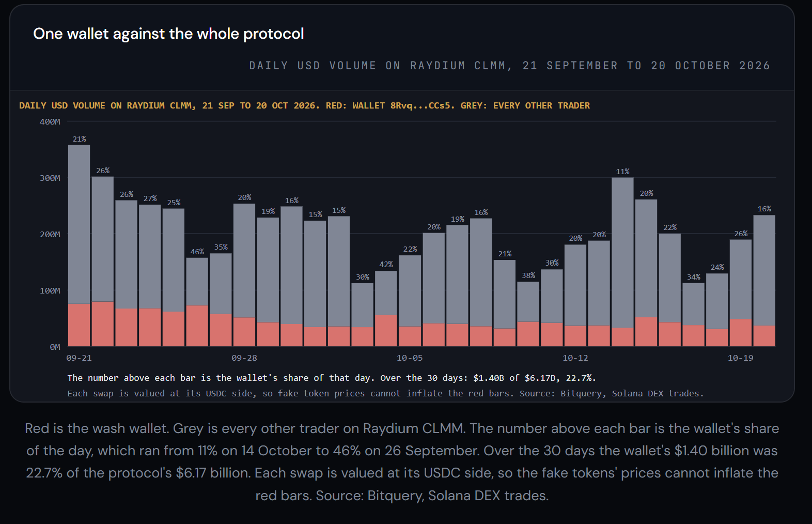Click the 11% share label
Image resolution: width=812 pixels, height=524 pixels.
pos(622,172)
